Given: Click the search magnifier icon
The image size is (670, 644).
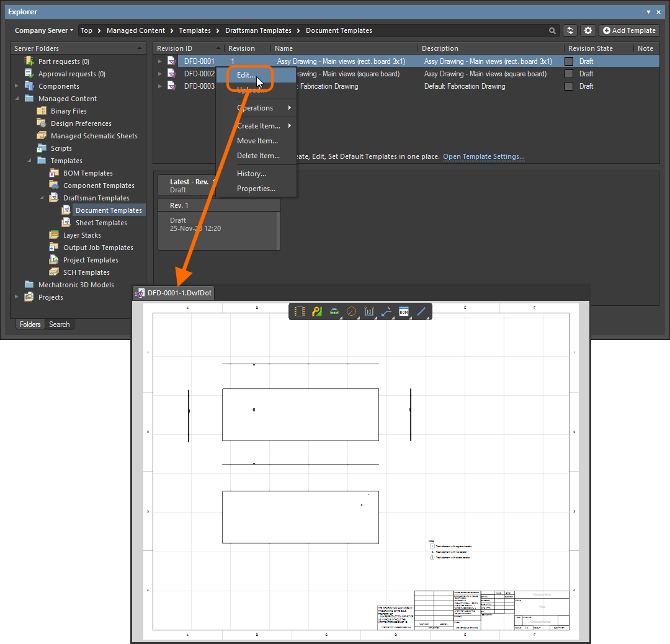Looking at the screenshot, I should pos(552,30).
